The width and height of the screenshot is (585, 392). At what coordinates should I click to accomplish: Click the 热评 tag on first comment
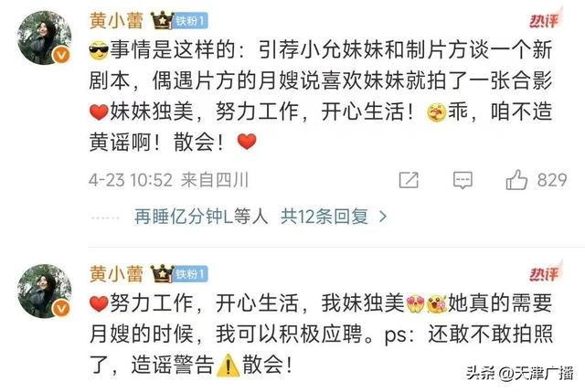545,19
